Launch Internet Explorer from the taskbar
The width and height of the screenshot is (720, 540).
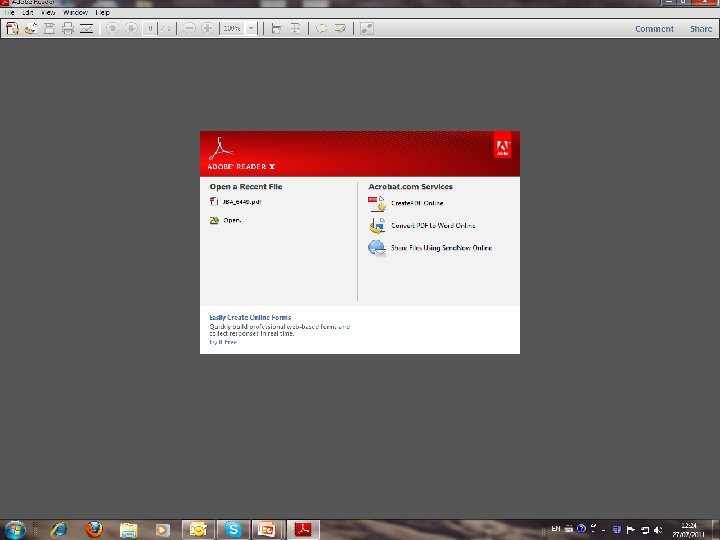click(59, 530)
